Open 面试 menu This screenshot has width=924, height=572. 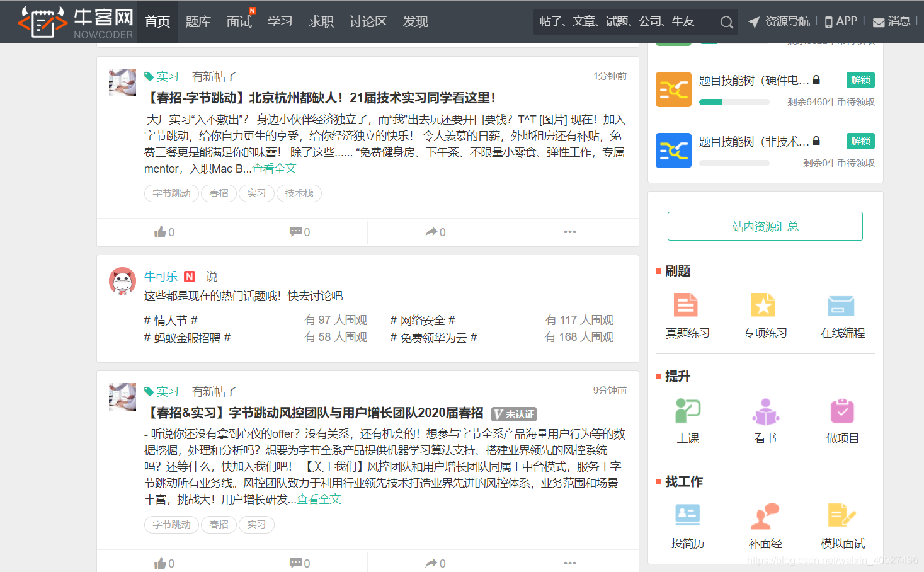tap(239, 21)
